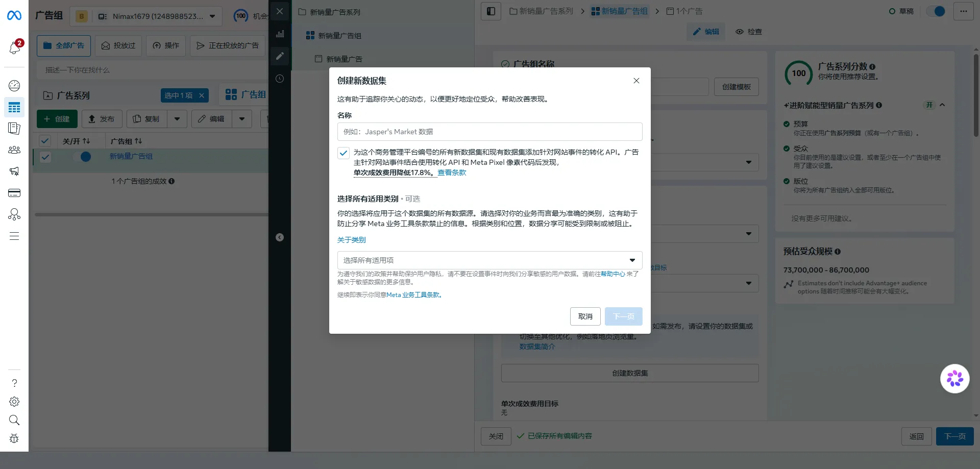Select the 投放过 filter tab

click(118, 45)
